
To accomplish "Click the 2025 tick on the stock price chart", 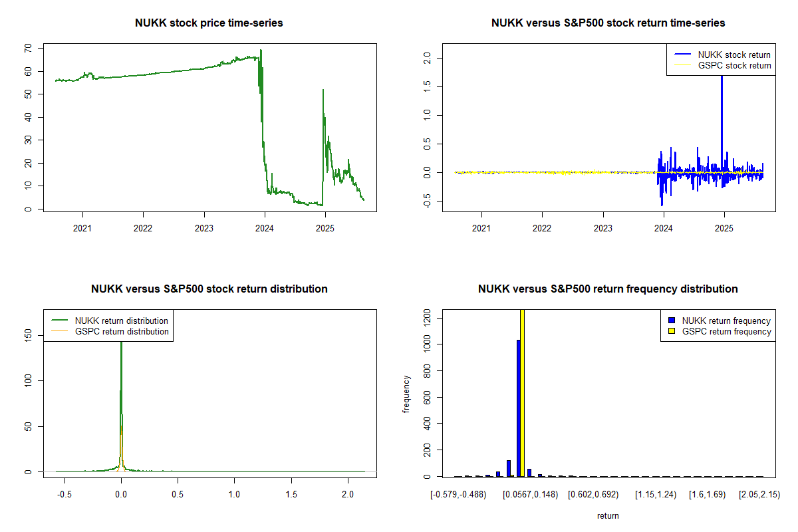I will coord(325,228).
